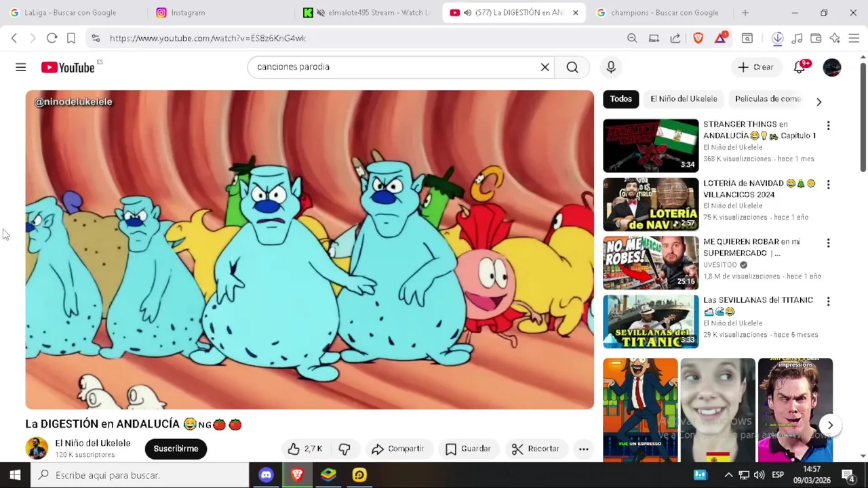
Task: Open BlueStacks from the taskbar
Action: [x=328, y=475]
